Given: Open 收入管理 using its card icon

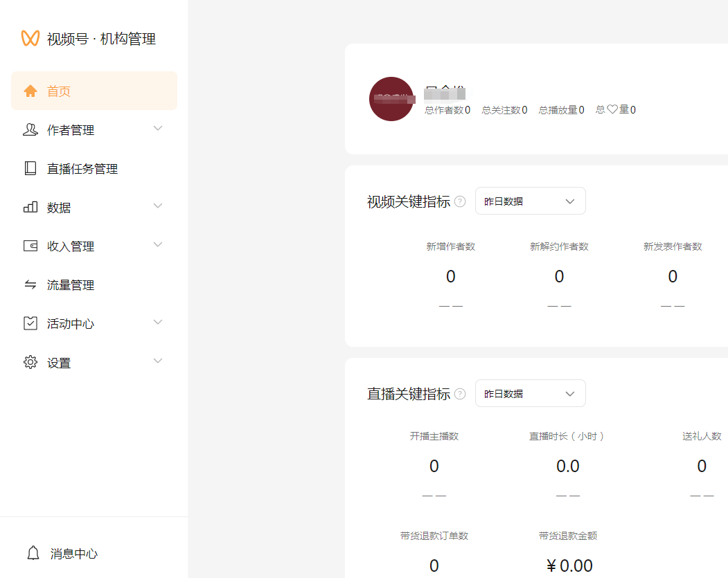Looking at the screenshot, I should tap(30, 246).
